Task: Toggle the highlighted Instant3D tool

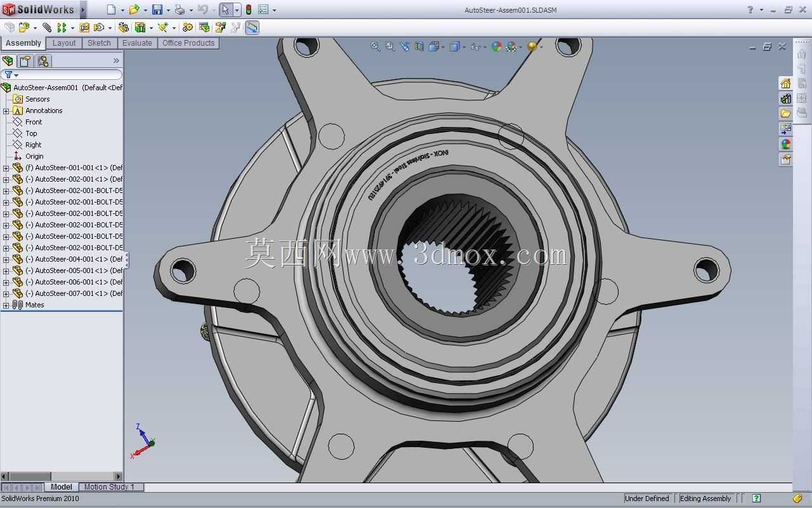Action: pos(252,27)
